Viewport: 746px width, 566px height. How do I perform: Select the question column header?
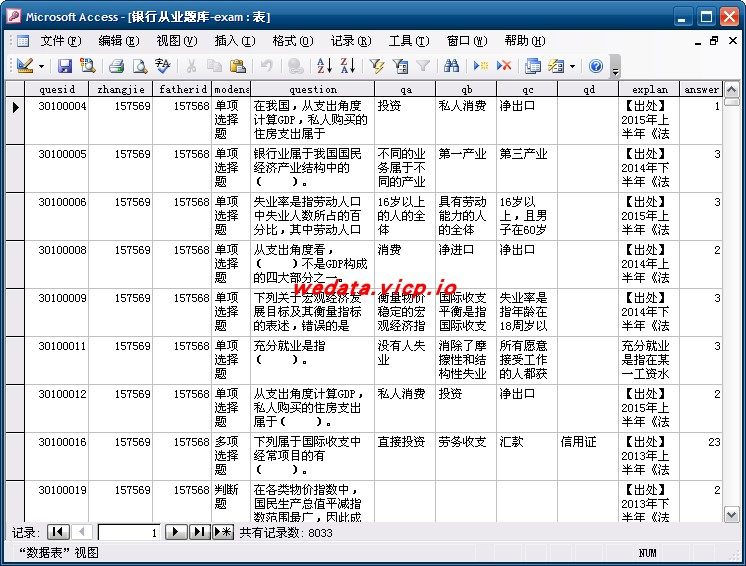(x=313, y=89)
